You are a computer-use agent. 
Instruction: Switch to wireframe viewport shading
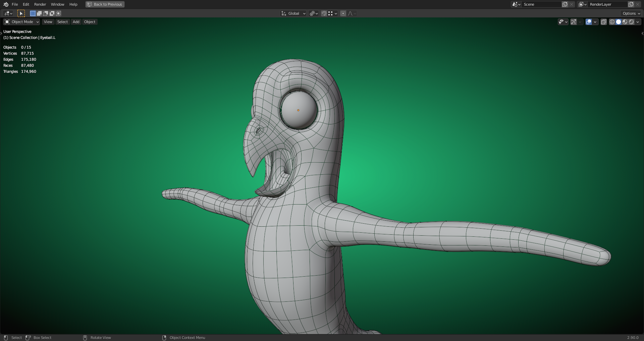[x=612, y=22]
